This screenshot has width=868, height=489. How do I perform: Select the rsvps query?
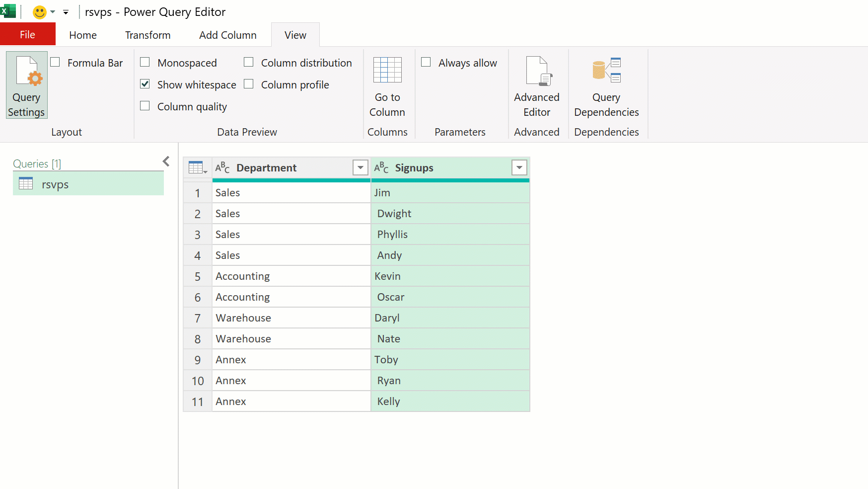55,184
